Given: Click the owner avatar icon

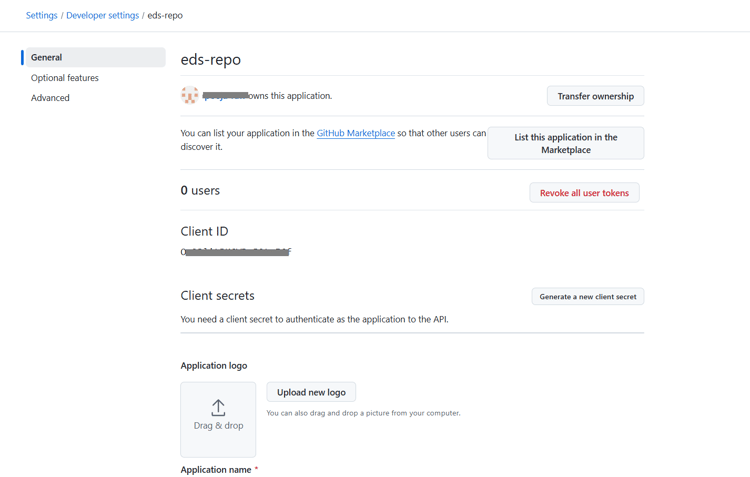Looking at the screenshot, I should tap(189, 96).
